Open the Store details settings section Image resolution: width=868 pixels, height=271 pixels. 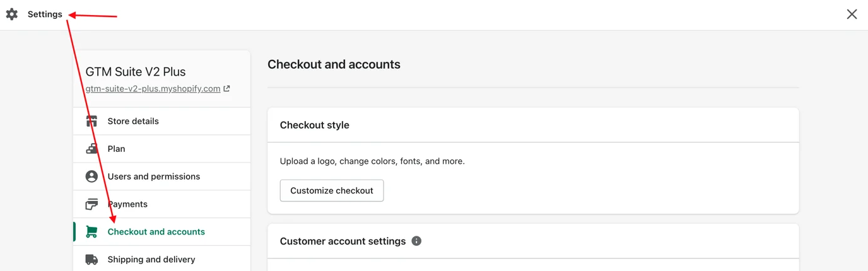[x=133, y=121]
